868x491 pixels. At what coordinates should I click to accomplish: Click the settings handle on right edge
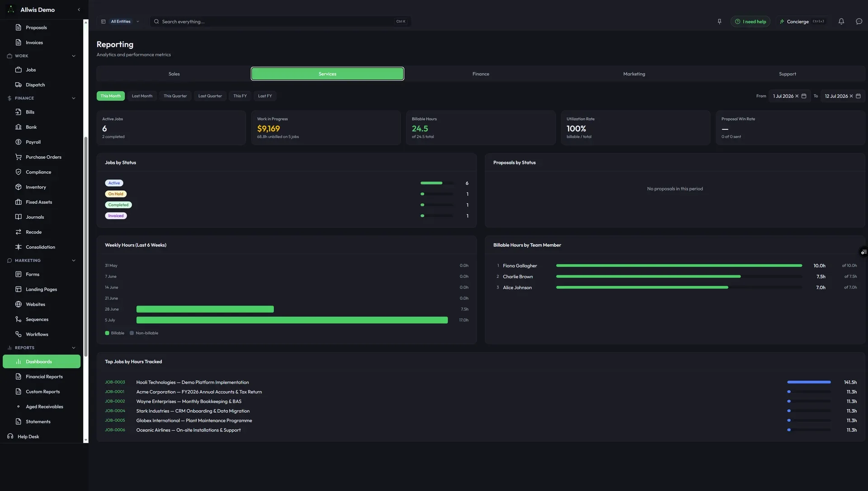point(863,252)
